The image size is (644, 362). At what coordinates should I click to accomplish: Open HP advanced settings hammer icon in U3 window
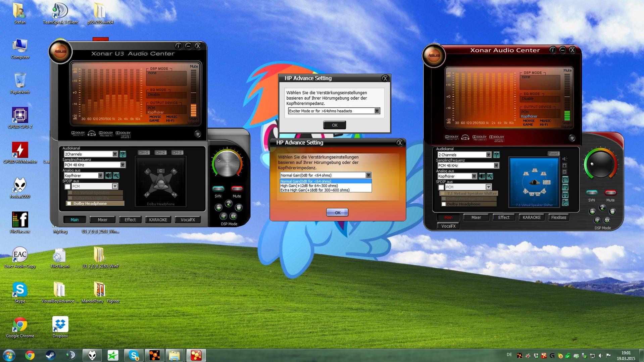pyautogui.click(x=116, y=175)
